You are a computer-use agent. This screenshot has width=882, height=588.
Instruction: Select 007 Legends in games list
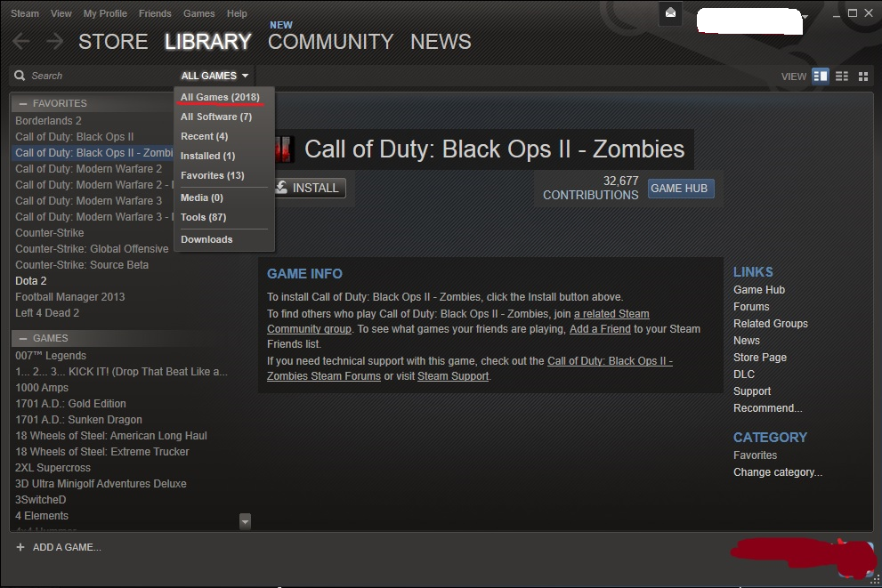pos(51,355)
